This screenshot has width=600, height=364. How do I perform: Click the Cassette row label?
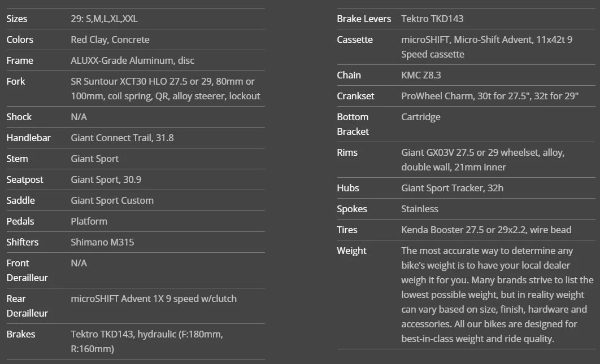pyautogui.click(x=355, y=40)
